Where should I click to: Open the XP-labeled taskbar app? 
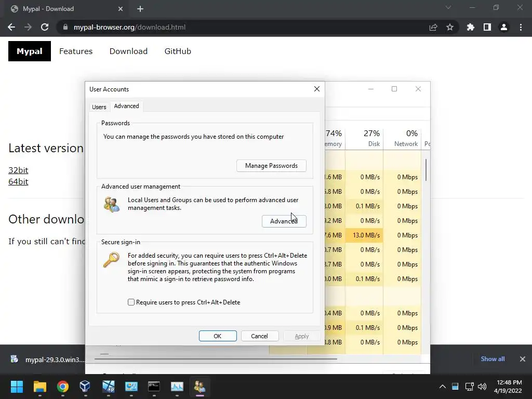108,387
